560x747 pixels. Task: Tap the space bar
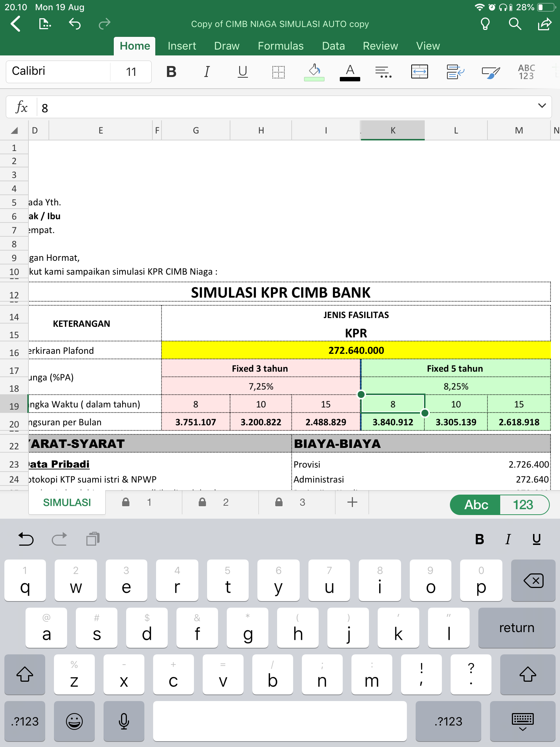click(280, 721)
